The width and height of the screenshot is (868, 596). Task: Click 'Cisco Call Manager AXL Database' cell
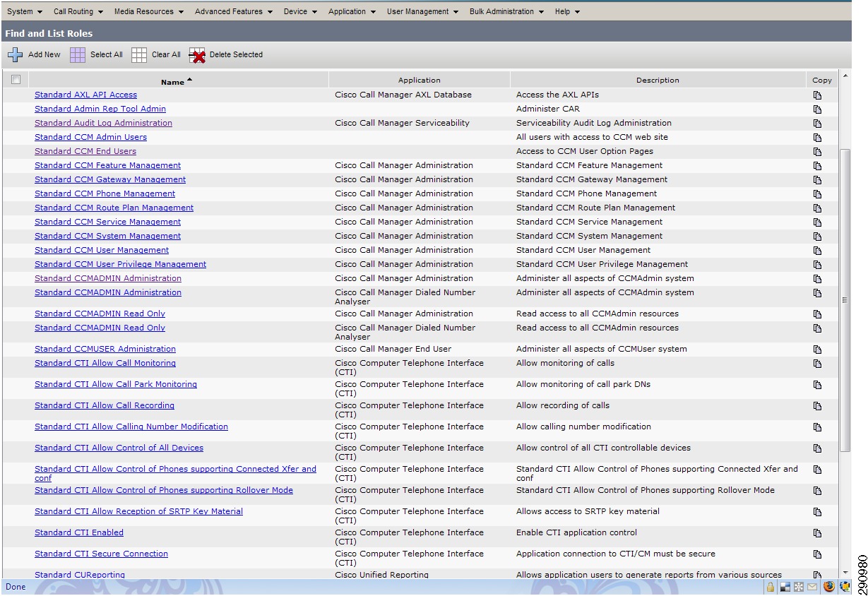tap(403, 95)
